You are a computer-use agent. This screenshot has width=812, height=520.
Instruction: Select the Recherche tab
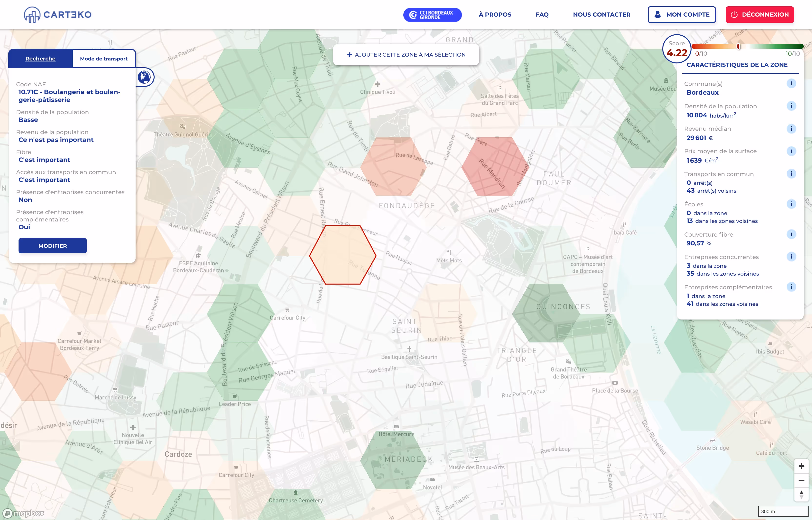[40, 59]
